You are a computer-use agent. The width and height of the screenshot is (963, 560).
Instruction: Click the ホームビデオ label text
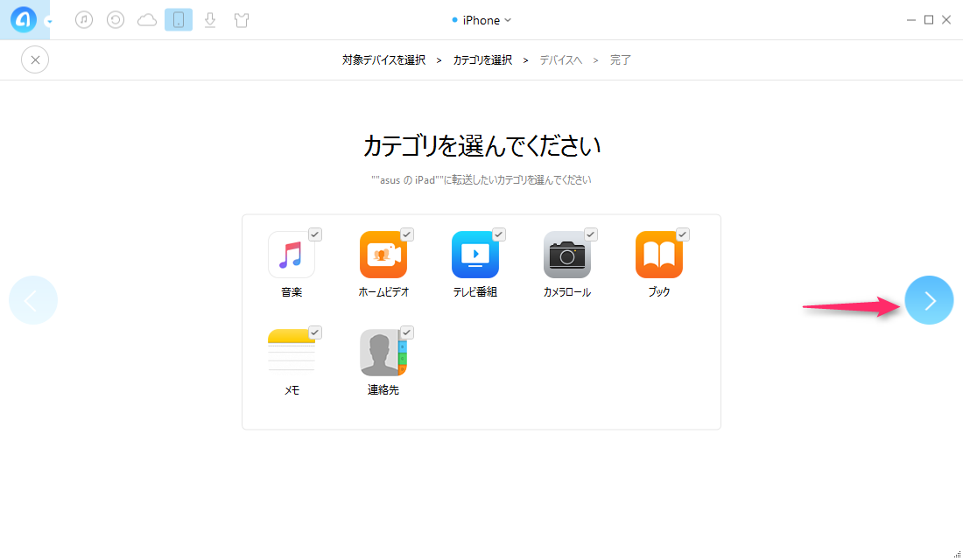pos(383,292)
